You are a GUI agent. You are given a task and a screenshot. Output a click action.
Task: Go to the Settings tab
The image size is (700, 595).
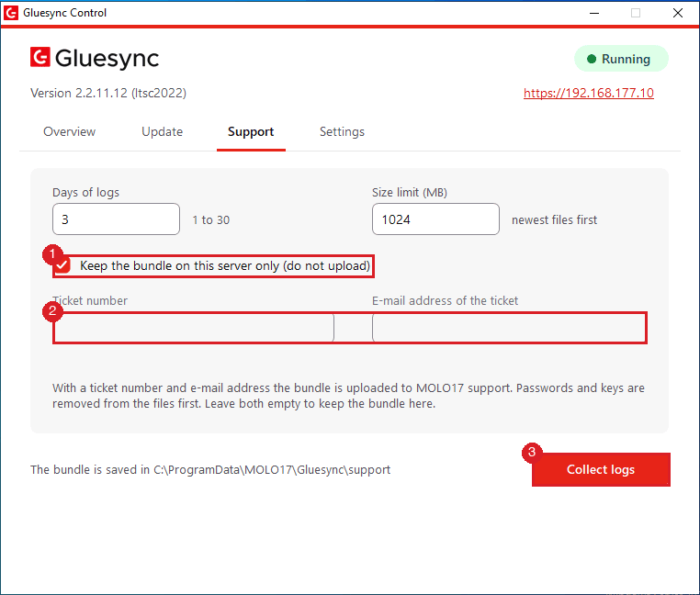click(x=342, y=131)
